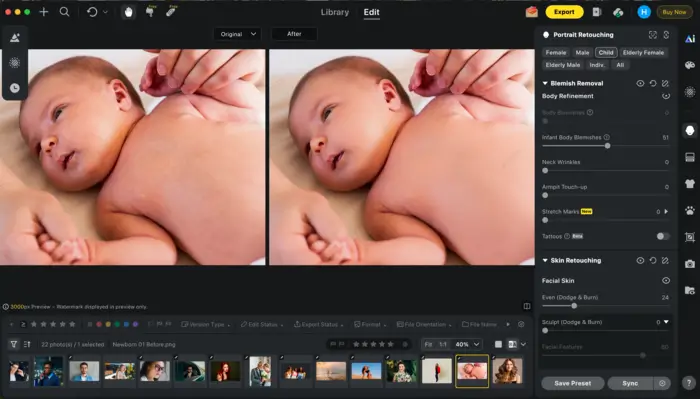Collapse the Skin Retouching section
Viewport: 700px width, 399px height.
coord(545,260)
